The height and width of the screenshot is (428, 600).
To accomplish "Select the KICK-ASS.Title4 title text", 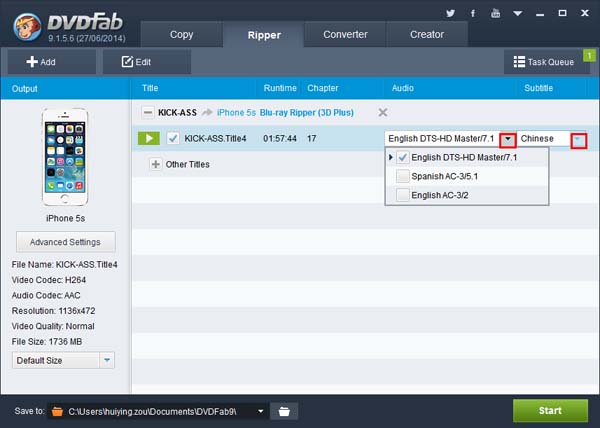I will [x=215, y=138].
